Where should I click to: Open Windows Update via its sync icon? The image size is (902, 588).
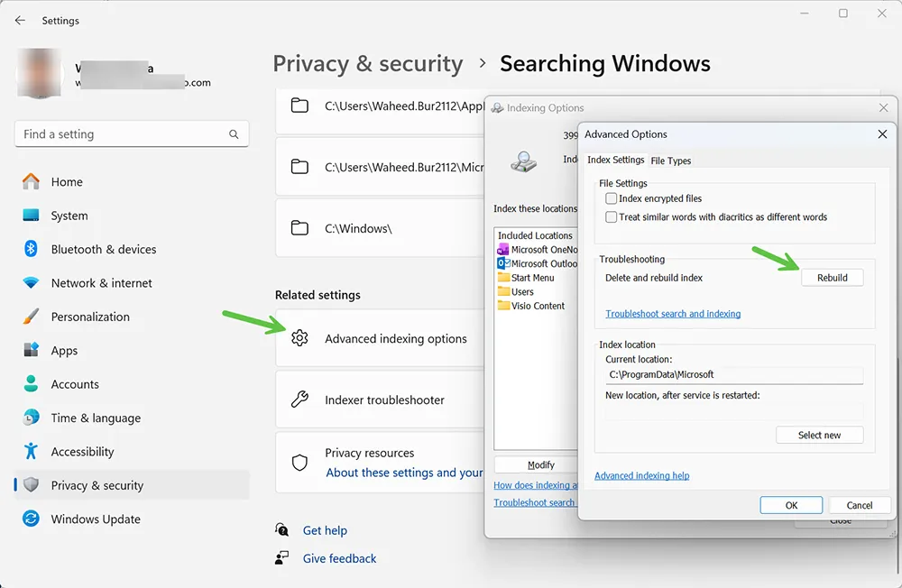[x=28, y=519]
